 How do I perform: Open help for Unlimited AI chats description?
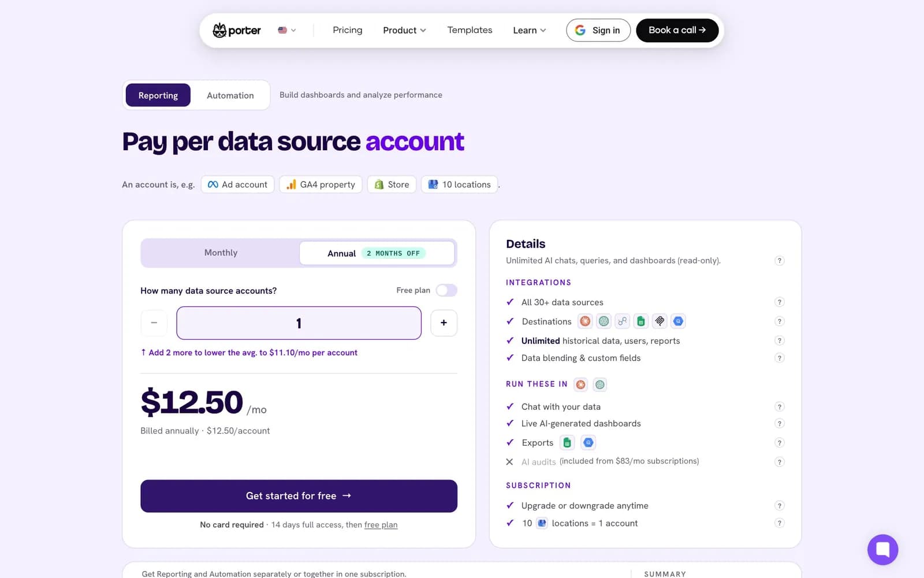pyautogui.click(x=779, y=261)
